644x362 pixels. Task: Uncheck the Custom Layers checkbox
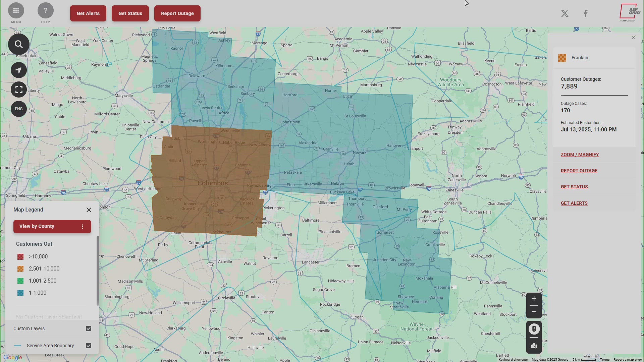click(89, 328)
